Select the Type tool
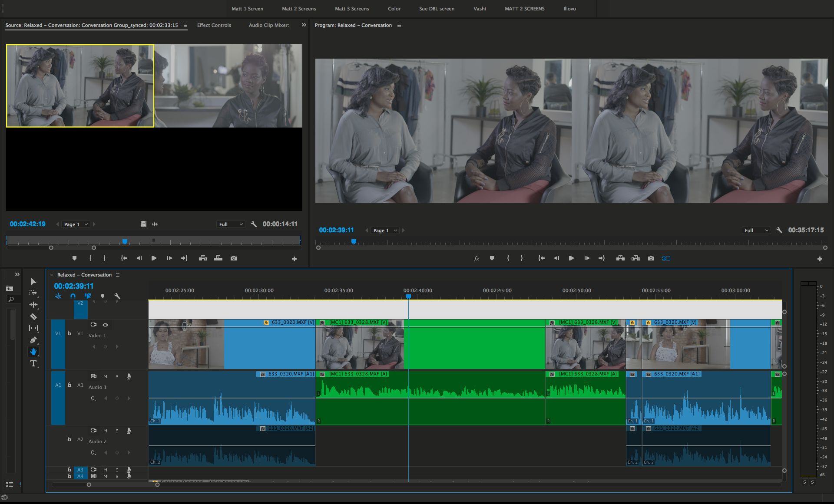The width and height of the screenshot is (834, 504). pyautogui.click(x=33, y=363)
